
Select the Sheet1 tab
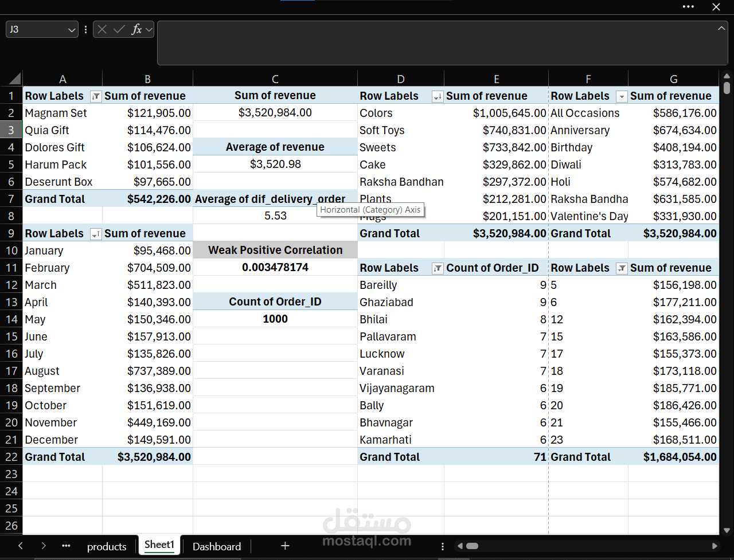pyautogui.click(x=159, y=545)
